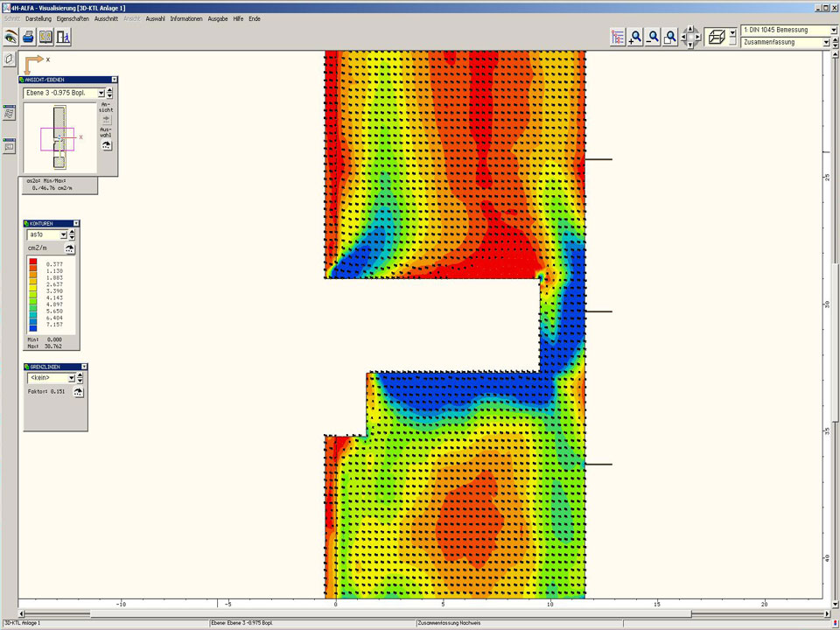Click the 3D wireframe box view icon

(715, 37)
